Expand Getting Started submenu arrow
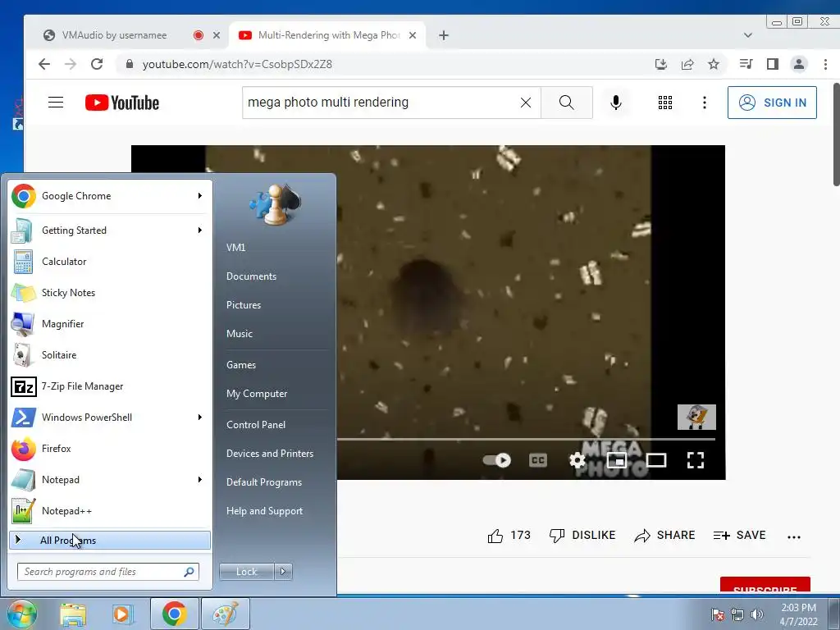 tap(200, 231)
